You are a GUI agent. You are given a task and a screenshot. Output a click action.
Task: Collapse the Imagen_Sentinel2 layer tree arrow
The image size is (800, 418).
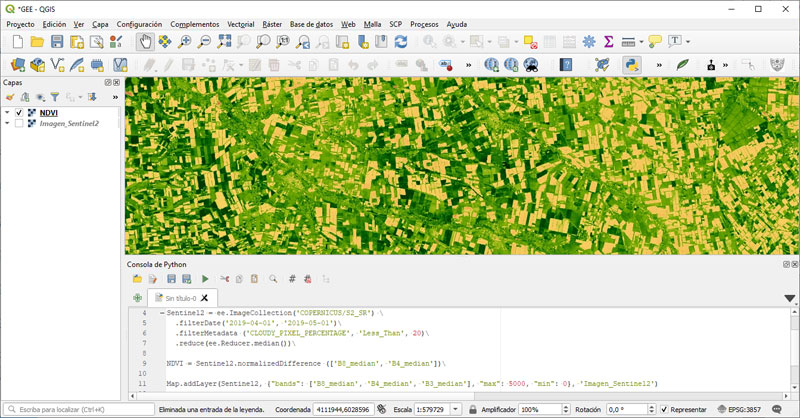tap(7, 124)
